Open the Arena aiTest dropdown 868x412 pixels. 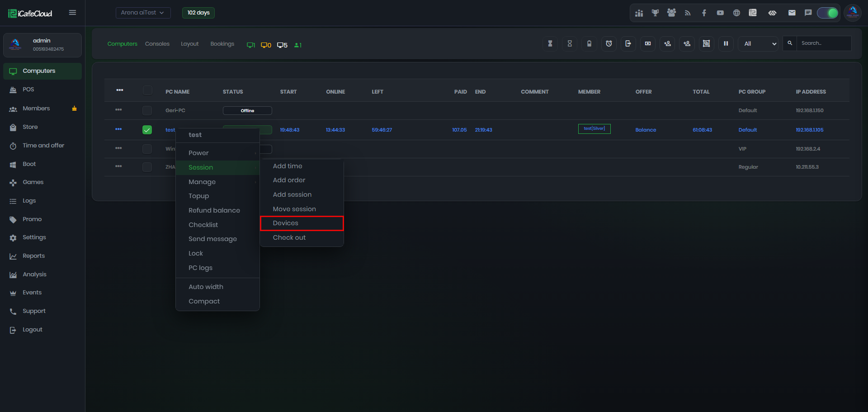pos(143,13)
